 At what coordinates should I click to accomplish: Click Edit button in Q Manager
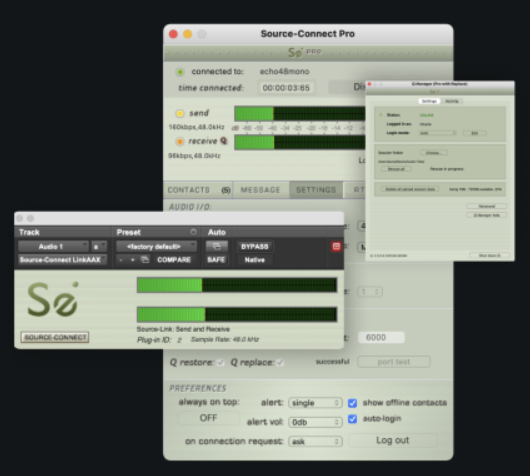(x=475, y=133)
